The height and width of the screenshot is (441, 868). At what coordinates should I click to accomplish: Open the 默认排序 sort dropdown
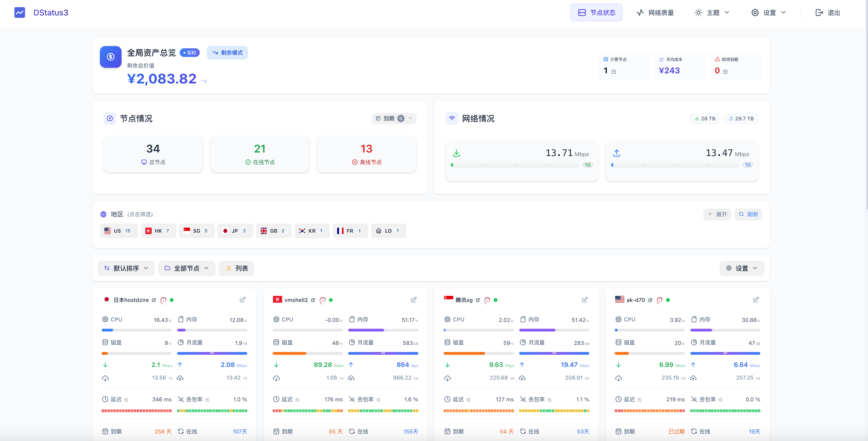(126, 268)
